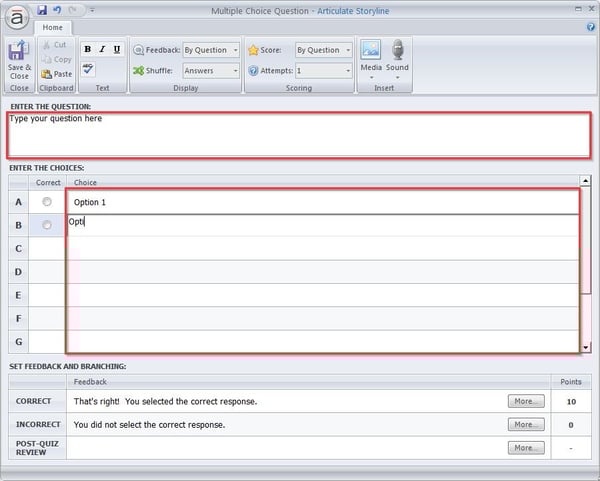Click the choices list scrollbar thumb
The image size is (600, 481).
point(585,240)
